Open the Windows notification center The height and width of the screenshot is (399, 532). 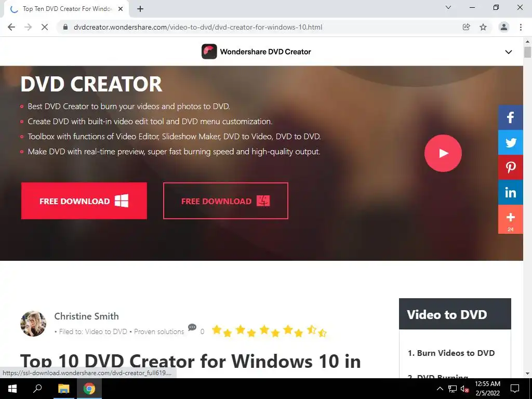tap(515, 389)
